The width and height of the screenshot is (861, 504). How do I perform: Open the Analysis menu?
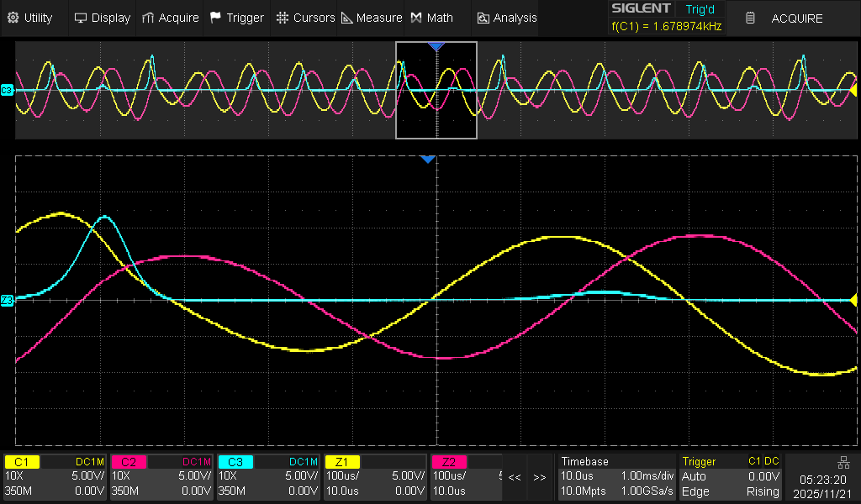coord(506,18)
